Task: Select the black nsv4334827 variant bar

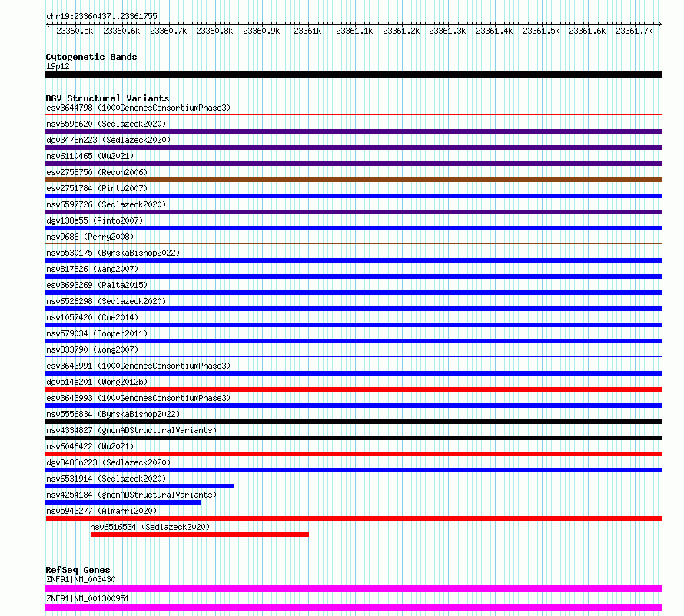Action: point(354,438)
